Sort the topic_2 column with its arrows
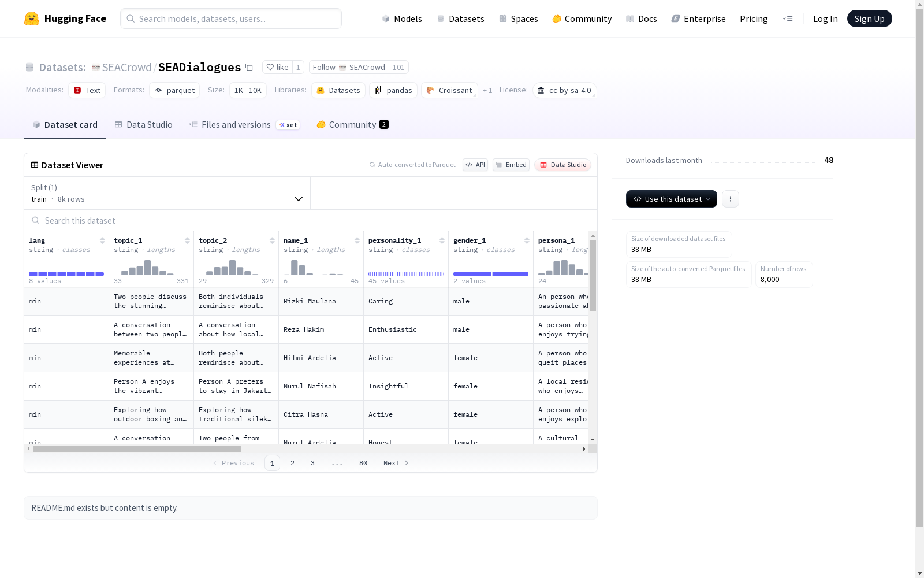The image size is (924, 578). pyautogui.click(x=272, y=240)
